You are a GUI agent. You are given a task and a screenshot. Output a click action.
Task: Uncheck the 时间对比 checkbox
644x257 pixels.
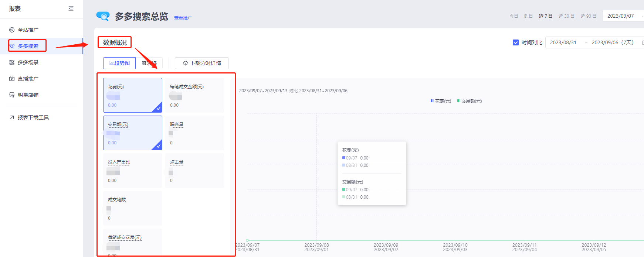click(516, 42)
